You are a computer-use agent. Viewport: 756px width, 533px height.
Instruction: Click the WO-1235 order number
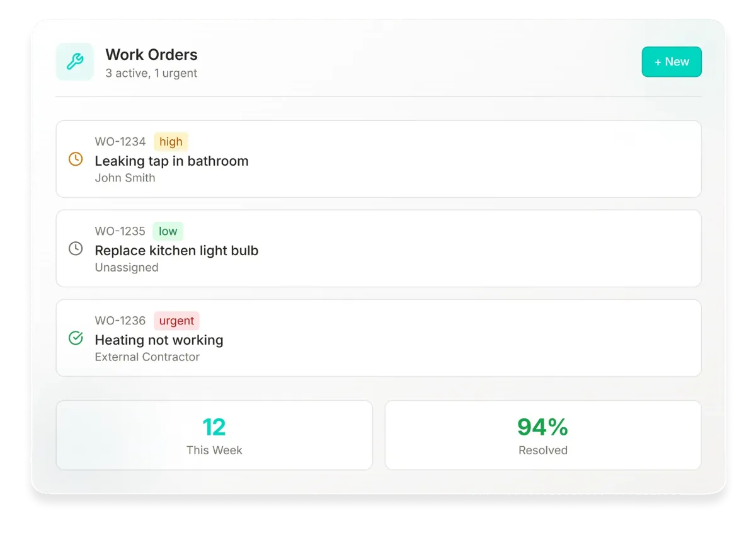point(120,231)
